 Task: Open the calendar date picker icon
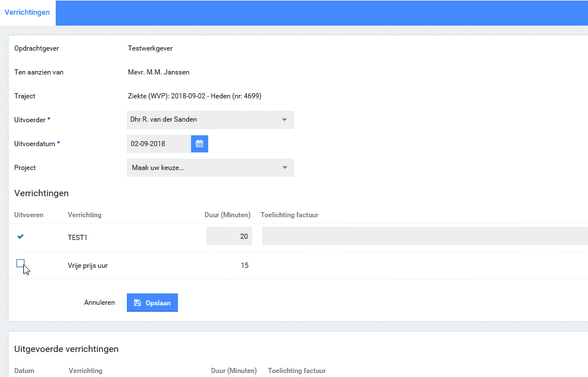point(200,144)
